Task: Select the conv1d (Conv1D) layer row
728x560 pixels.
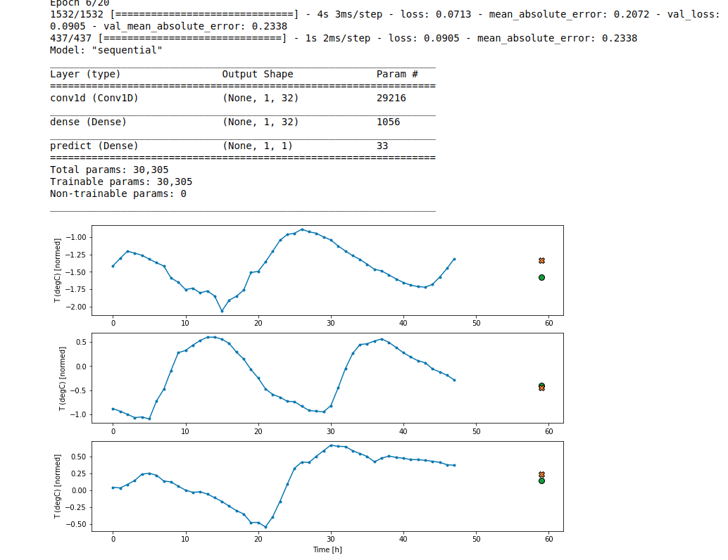Action: (94, 98)
